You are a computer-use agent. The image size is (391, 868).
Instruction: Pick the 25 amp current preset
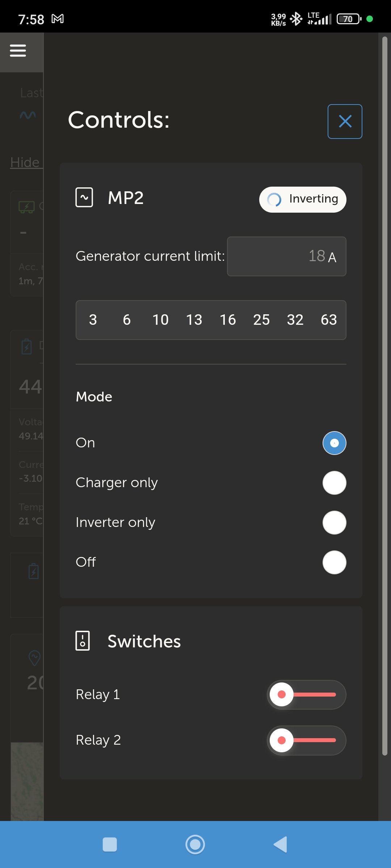coord(261,320)
